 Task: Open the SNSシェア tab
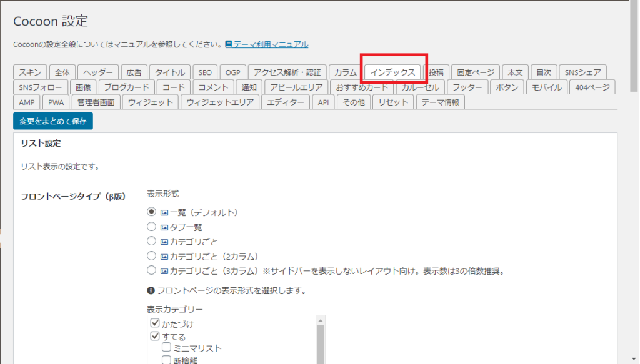(x=583, y=72)
